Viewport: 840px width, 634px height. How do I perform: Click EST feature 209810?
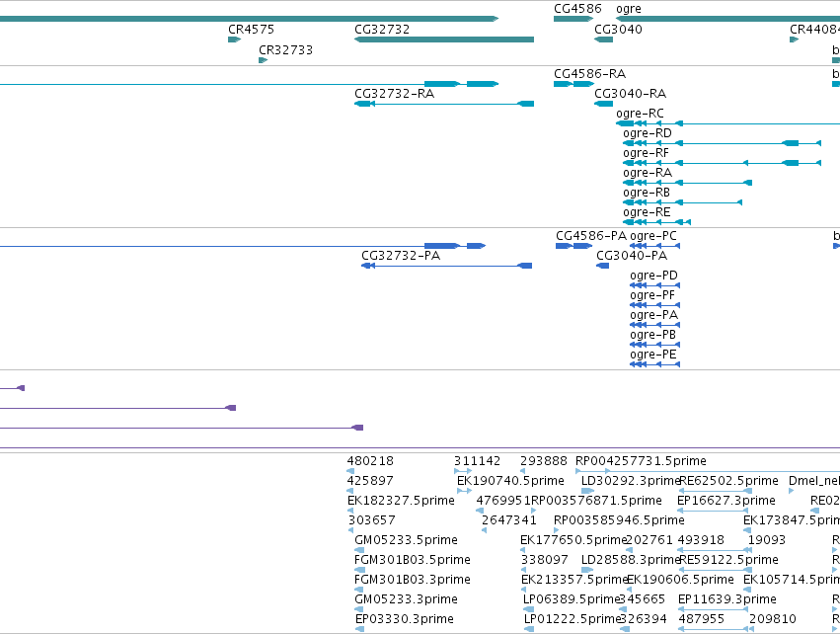click(x=773, y=619)
